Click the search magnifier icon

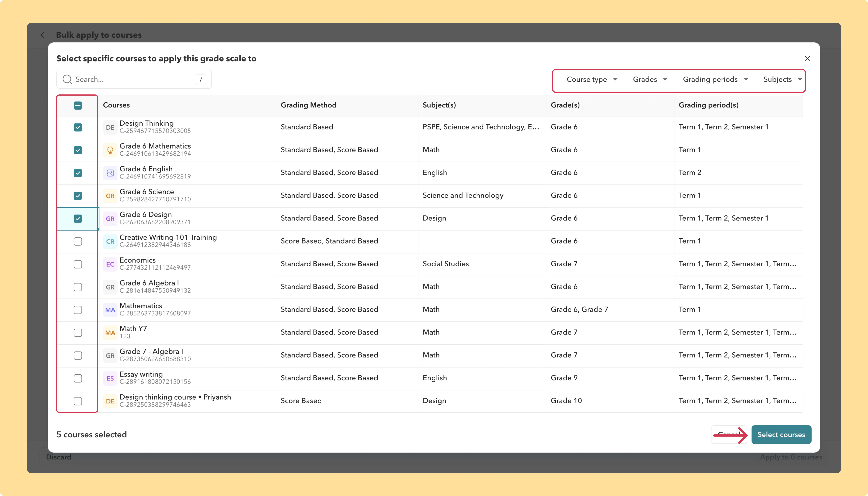(67, 79)
